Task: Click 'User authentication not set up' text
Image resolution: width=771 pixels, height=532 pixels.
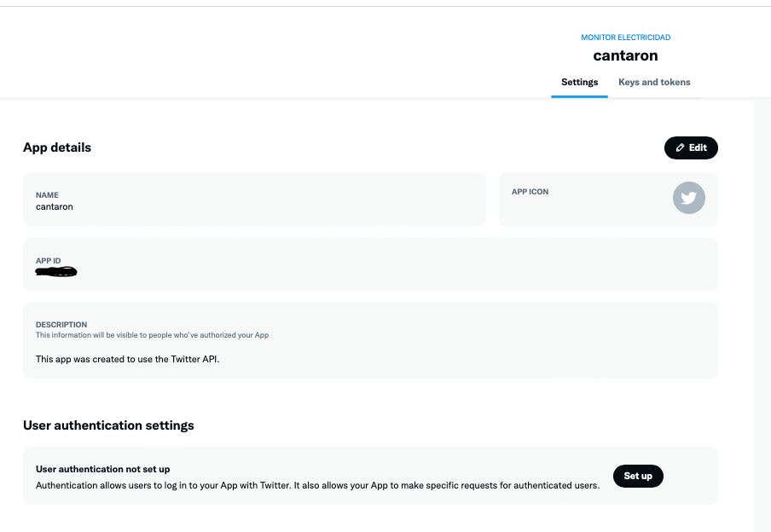Action: [x=102, y=469]
